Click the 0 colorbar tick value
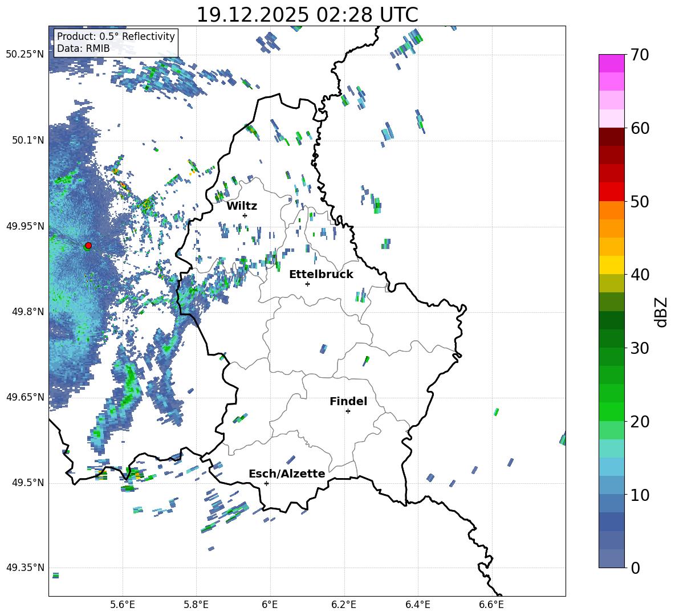 635,568
